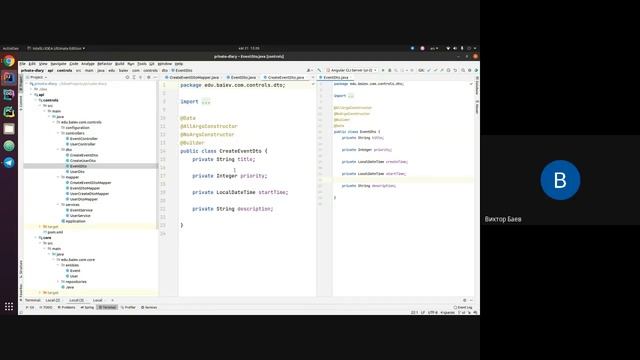Collapse the dto folder in the tree
This screenshot has height=360, width=640.
(58, 150)
